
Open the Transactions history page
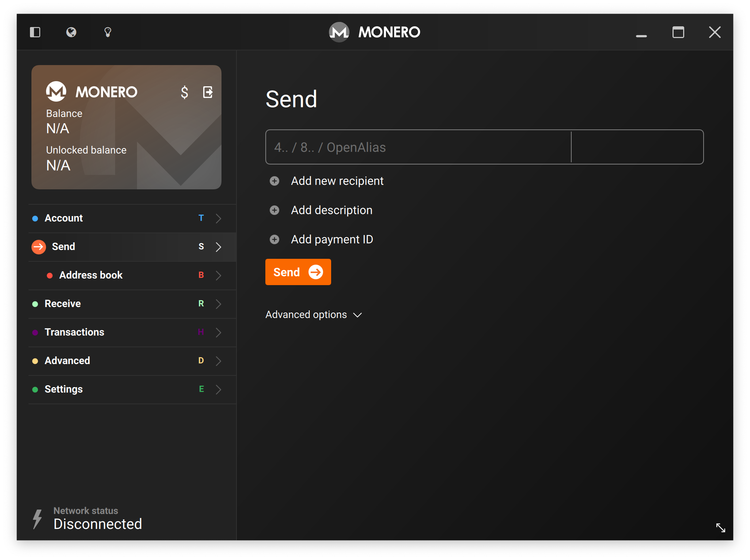(132, 332)
